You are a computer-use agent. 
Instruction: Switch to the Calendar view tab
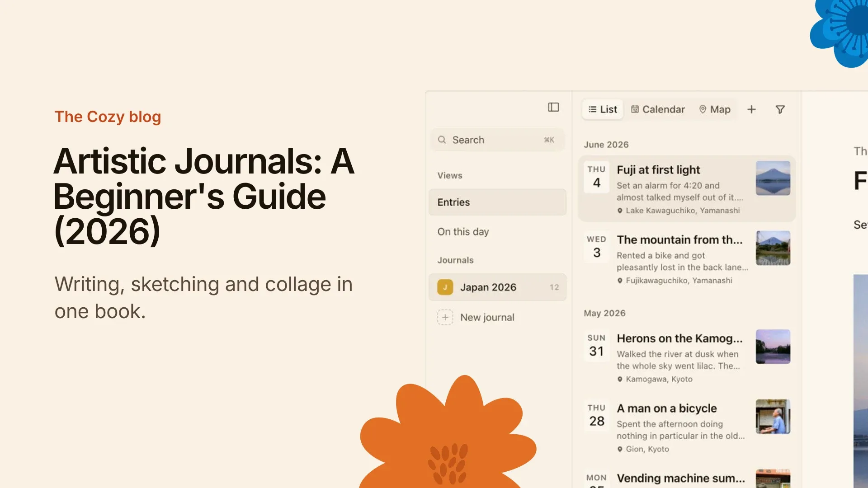pyautogui.click(x=658, y=109)
